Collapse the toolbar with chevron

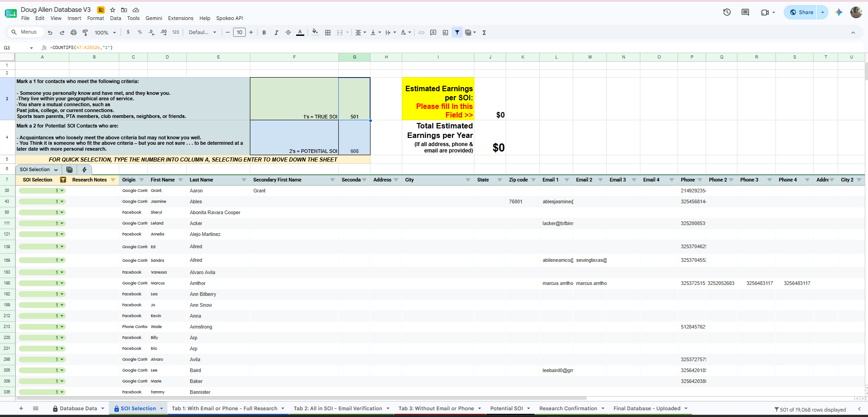click(853, 33)
